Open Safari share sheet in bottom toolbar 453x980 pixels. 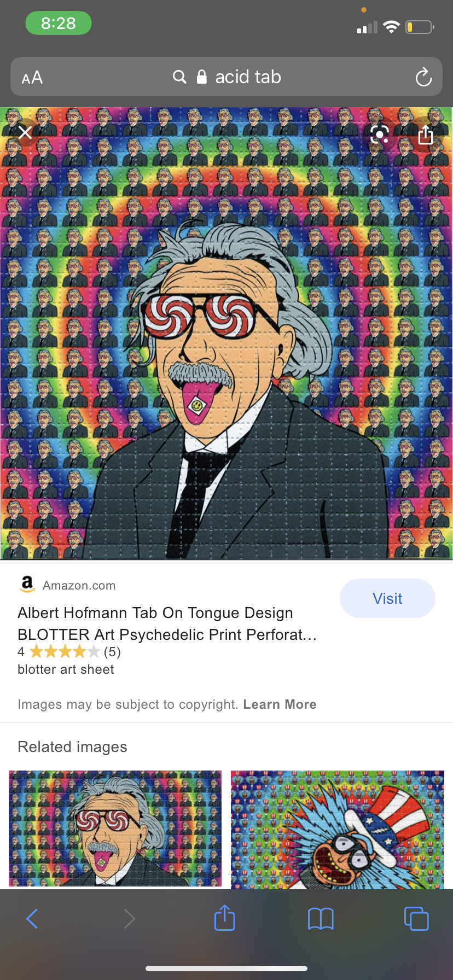point(225,918)
